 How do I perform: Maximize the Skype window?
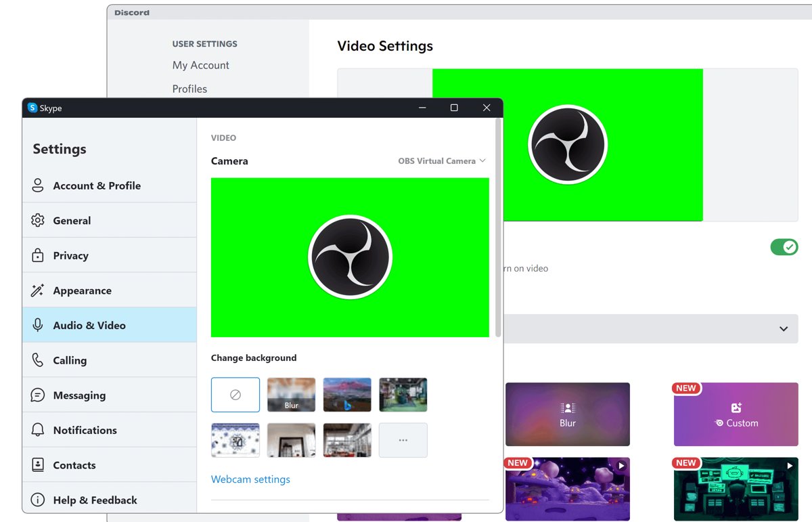coord(454,108)
